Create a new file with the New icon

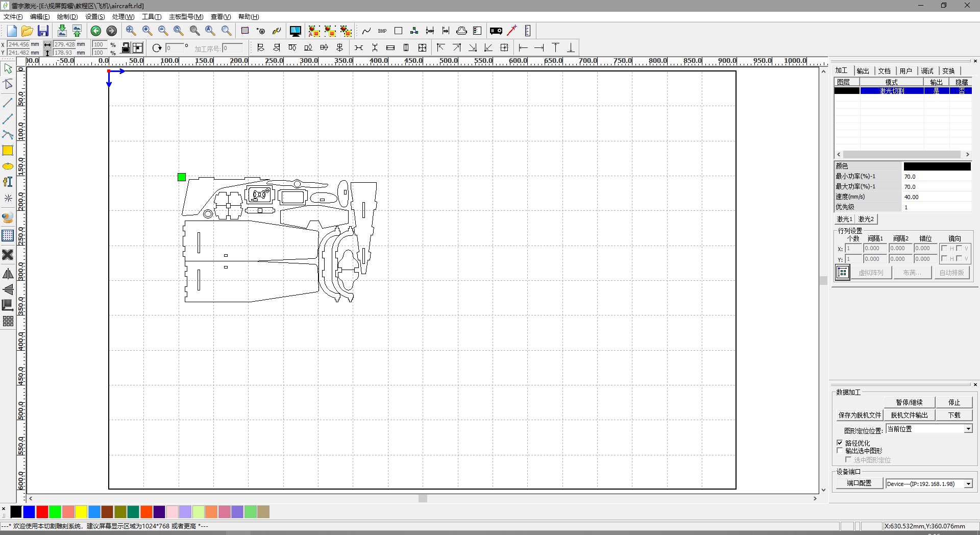tap(12, 31)
